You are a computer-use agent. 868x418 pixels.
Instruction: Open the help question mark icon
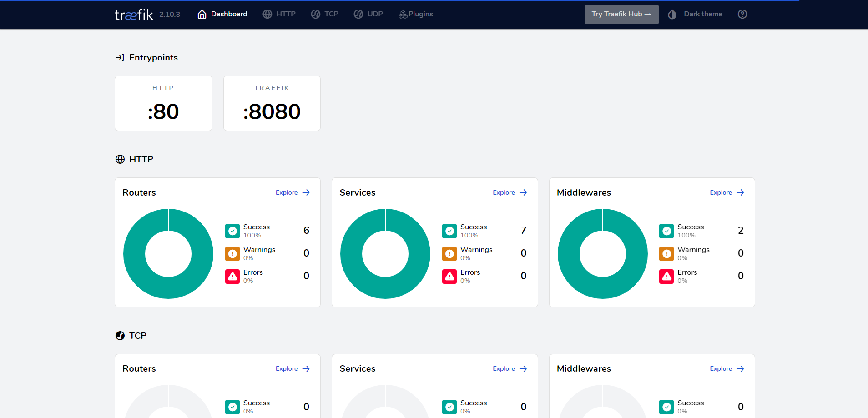[x=742, y=14]
